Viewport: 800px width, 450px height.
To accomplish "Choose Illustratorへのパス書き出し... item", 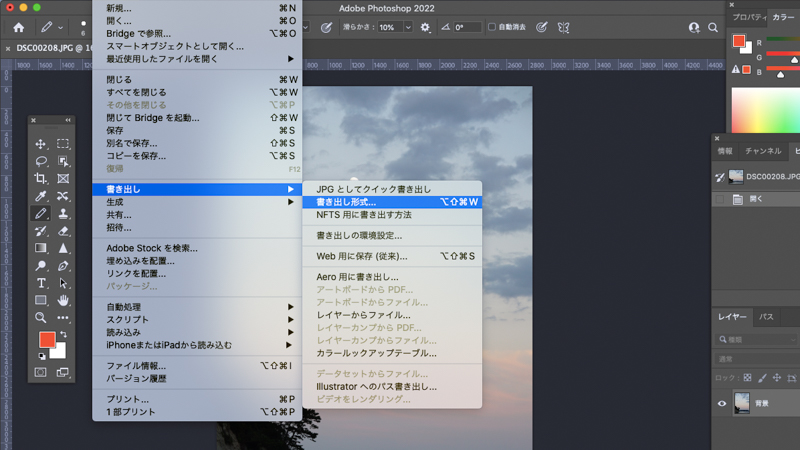I will pos(392,387).
